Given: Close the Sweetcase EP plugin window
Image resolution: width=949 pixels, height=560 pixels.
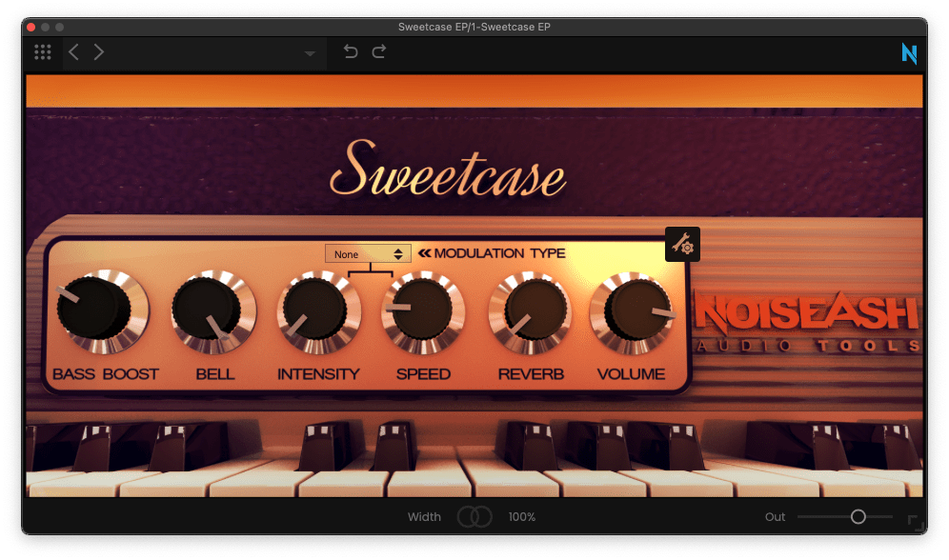Looking at the screenshot, I should (30, 27).
